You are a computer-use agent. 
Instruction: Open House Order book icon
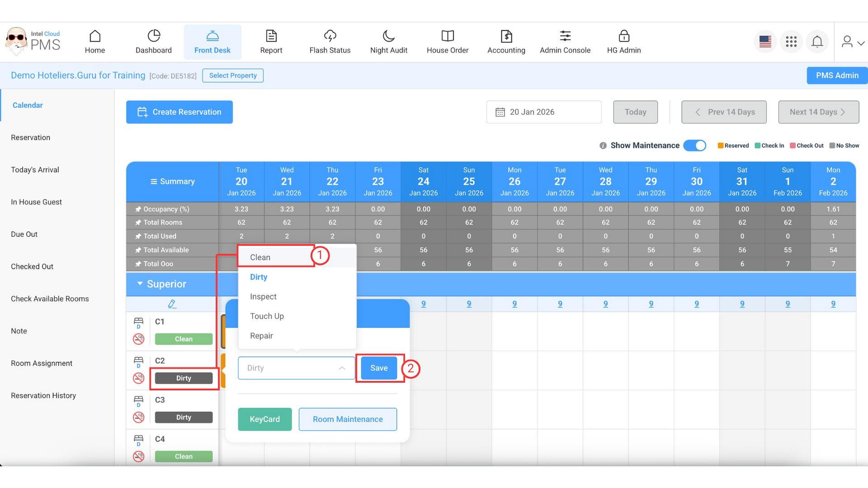447,36
